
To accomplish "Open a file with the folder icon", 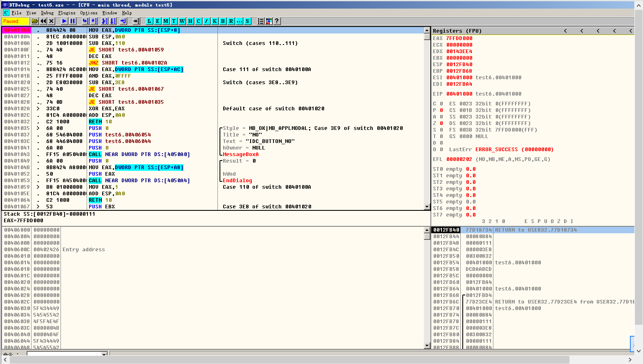I will (x=35, y=21).
